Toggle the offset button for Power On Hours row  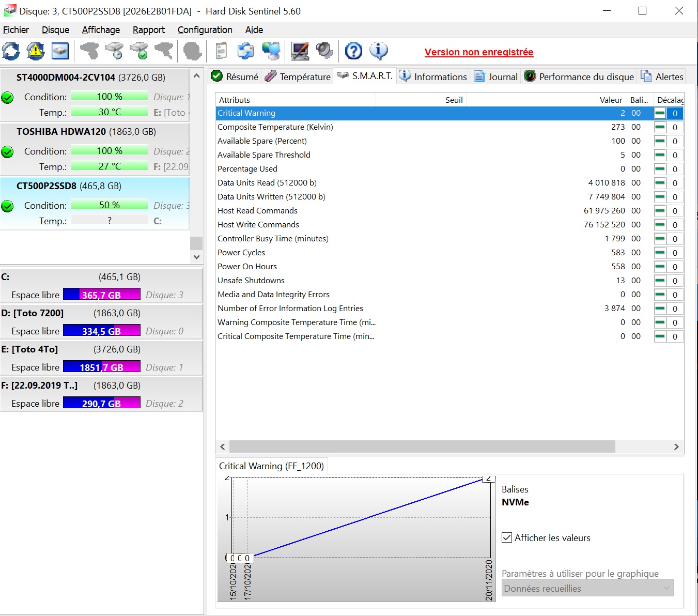click(660, 267)
